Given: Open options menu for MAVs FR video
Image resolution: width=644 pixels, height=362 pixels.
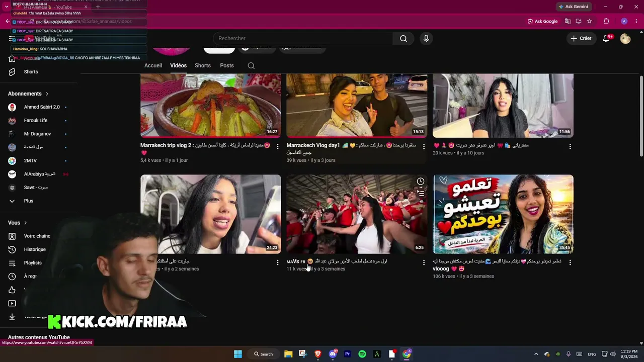Looking at the screenshot, I should click(x=424, y=262).
